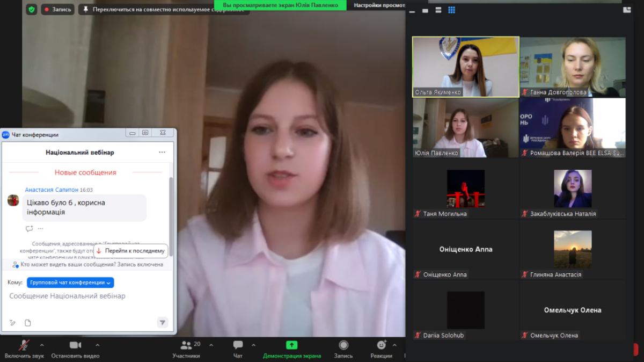Open more options dots under the message

pos(40,228)
